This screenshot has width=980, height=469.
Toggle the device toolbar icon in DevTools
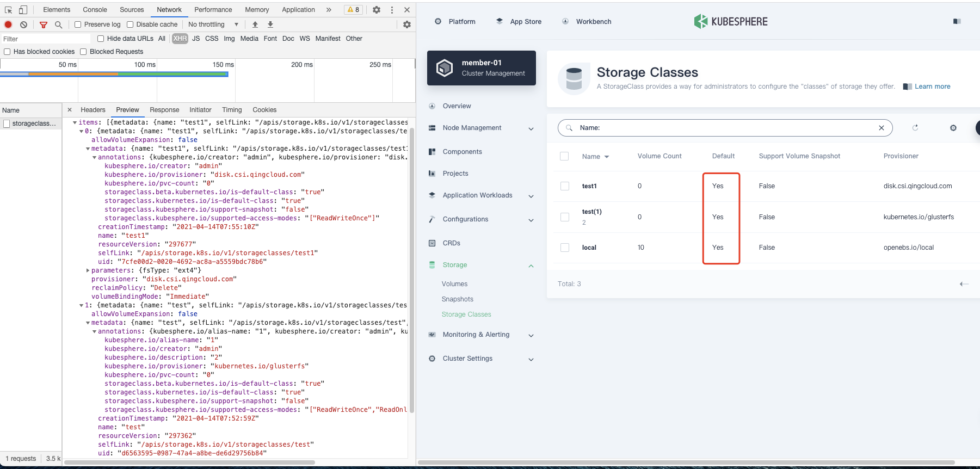point(23,10)
